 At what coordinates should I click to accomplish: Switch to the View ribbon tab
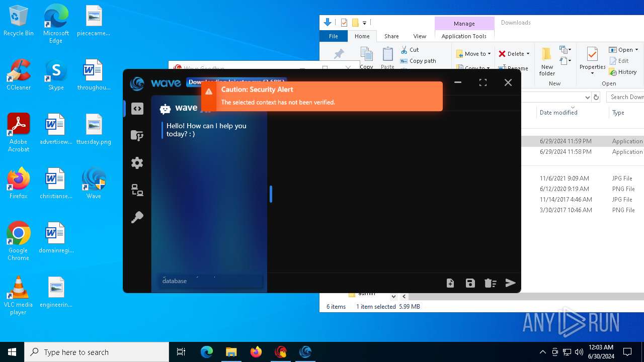420,36
